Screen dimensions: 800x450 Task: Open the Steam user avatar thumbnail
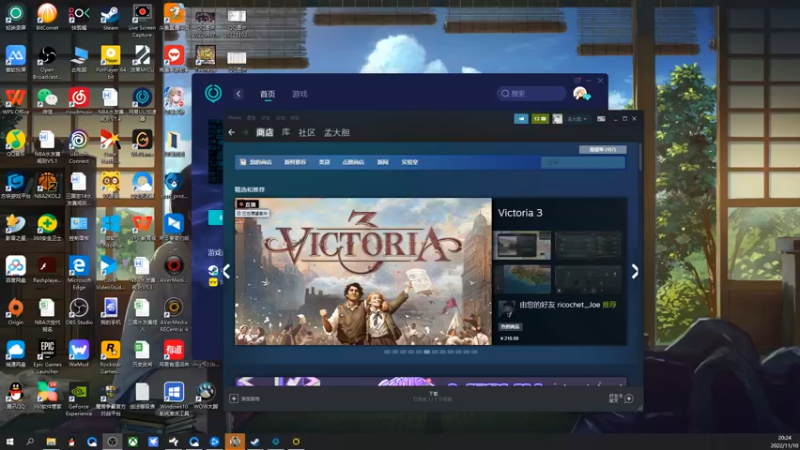557,118
